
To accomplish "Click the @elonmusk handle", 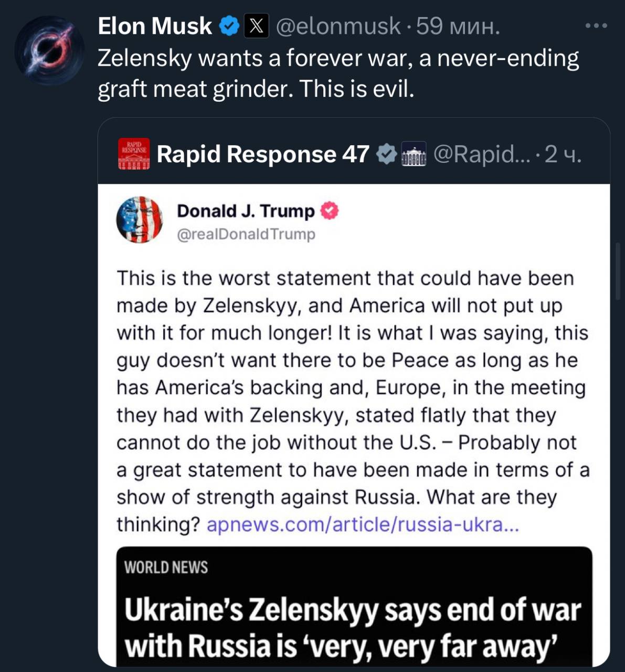I will point(337,26).
